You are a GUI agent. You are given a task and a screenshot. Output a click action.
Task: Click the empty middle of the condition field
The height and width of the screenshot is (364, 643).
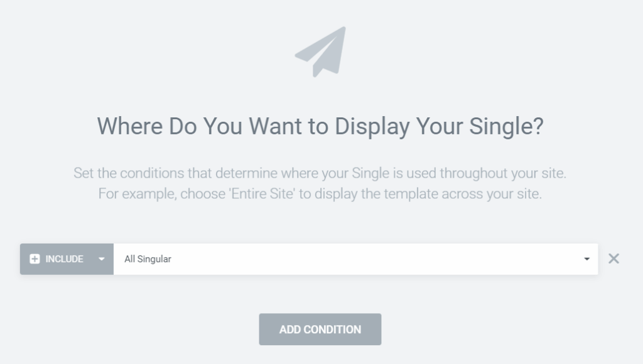pyautogui.click(x=377, y=259)
